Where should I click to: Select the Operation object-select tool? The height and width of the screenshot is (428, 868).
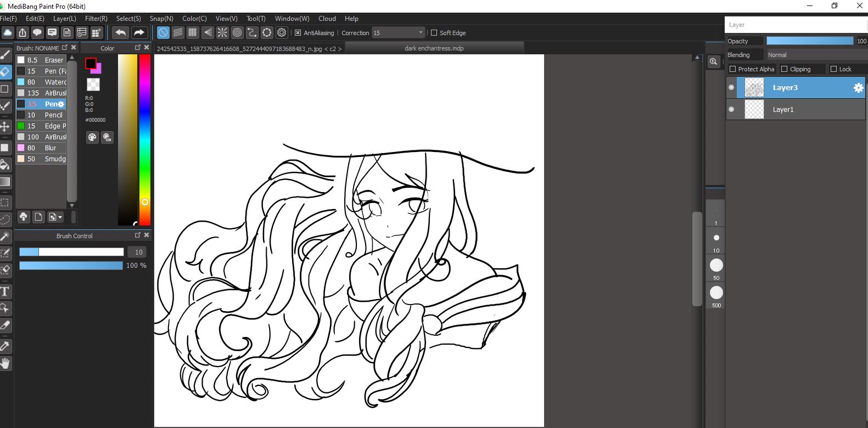(5, 308)
